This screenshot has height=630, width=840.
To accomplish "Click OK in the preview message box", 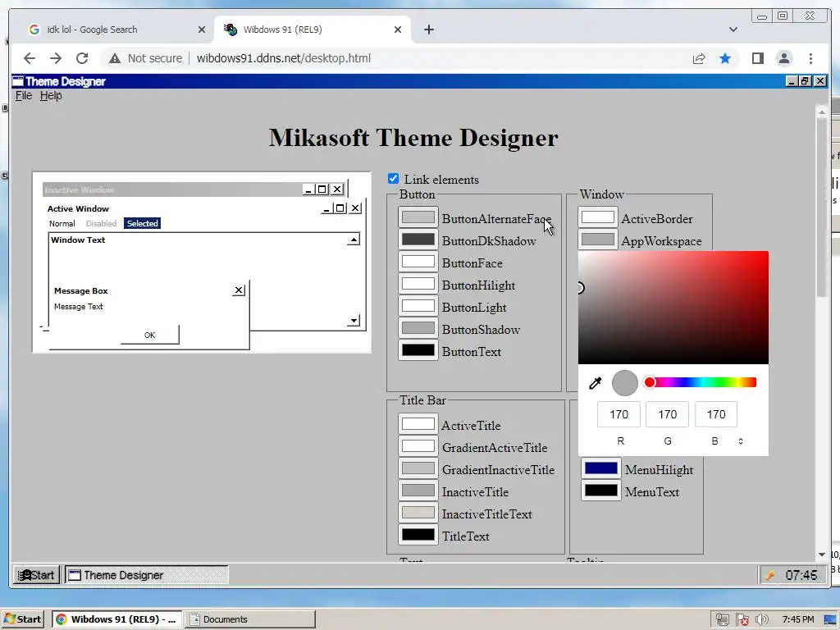I will click(149, 335).
